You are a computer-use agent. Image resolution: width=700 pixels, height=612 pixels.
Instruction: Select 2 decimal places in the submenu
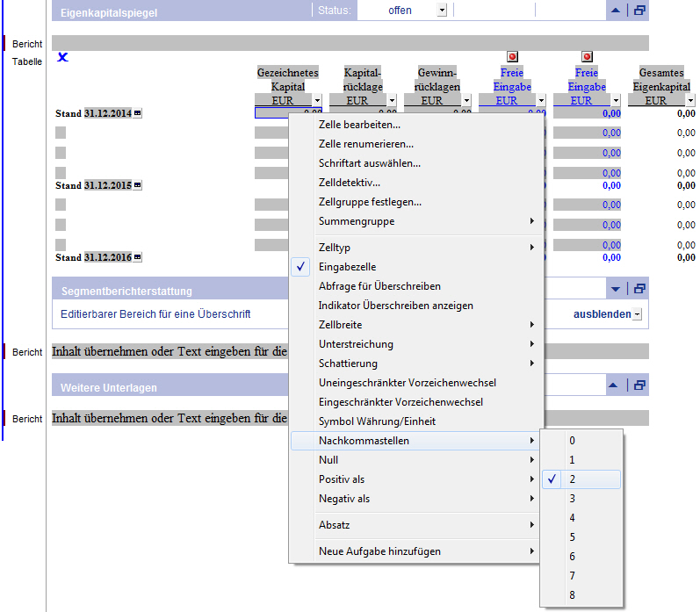point(581,479)
